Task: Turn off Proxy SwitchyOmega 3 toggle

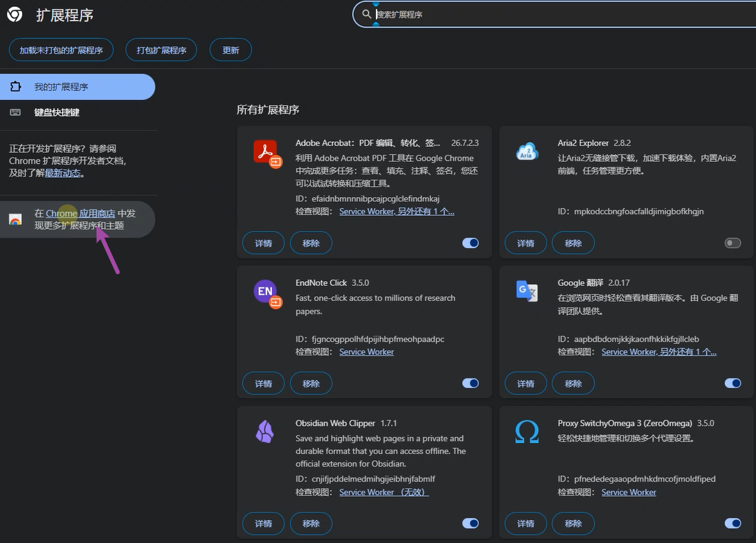Action: coord(733,523)
